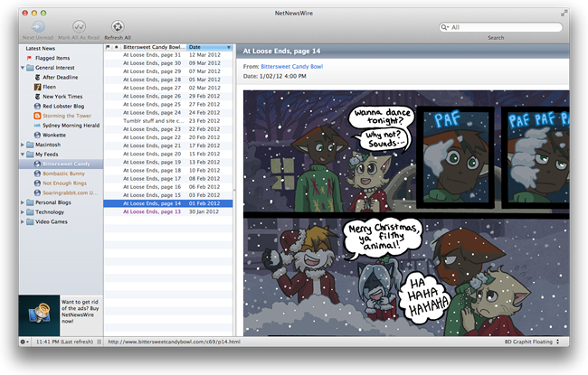Click the Next Unread toolbar icon
Screen dimensions: 588x375
point(38,26)
